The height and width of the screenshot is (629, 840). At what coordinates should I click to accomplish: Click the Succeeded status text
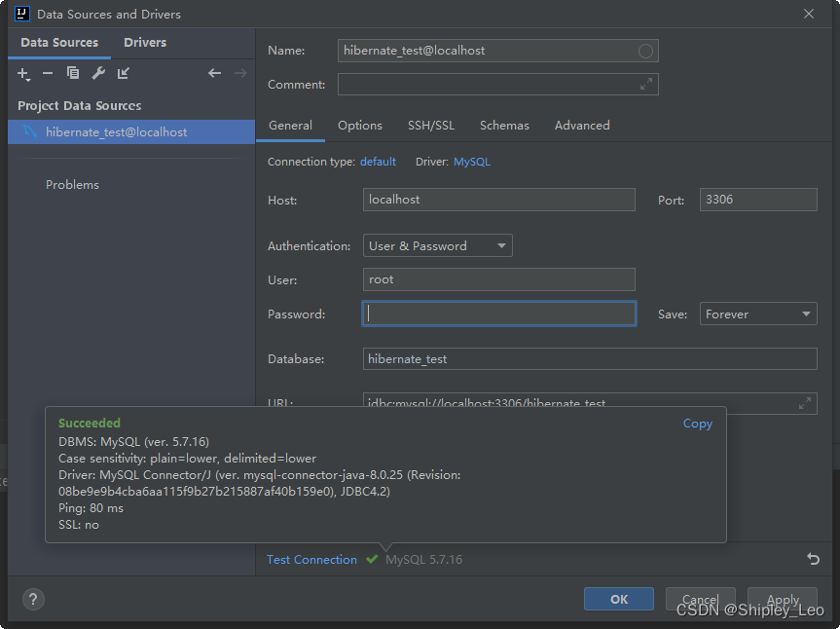pos(90,424)
